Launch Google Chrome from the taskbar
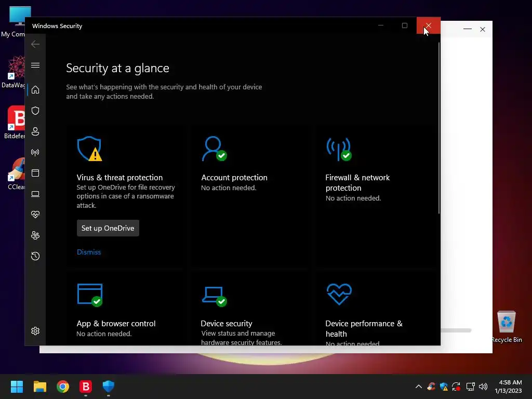Screen dimensions: 532x399 (63, 386)
